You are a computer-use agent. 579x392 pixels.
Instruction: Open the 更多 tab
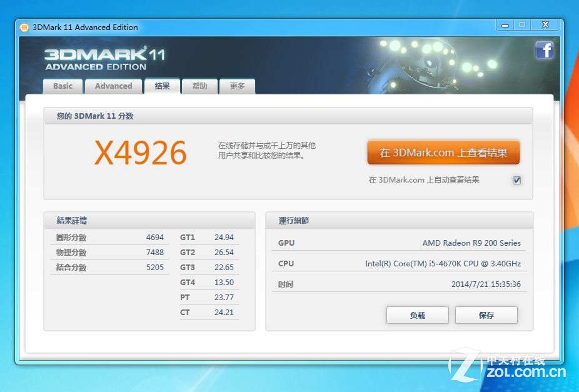point(237,86)
